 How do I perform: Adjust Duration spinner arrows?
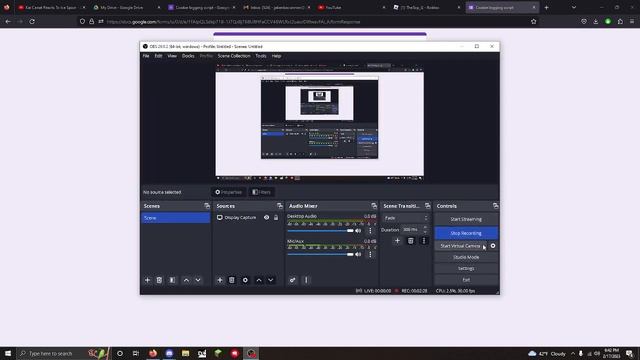(425, 229)
